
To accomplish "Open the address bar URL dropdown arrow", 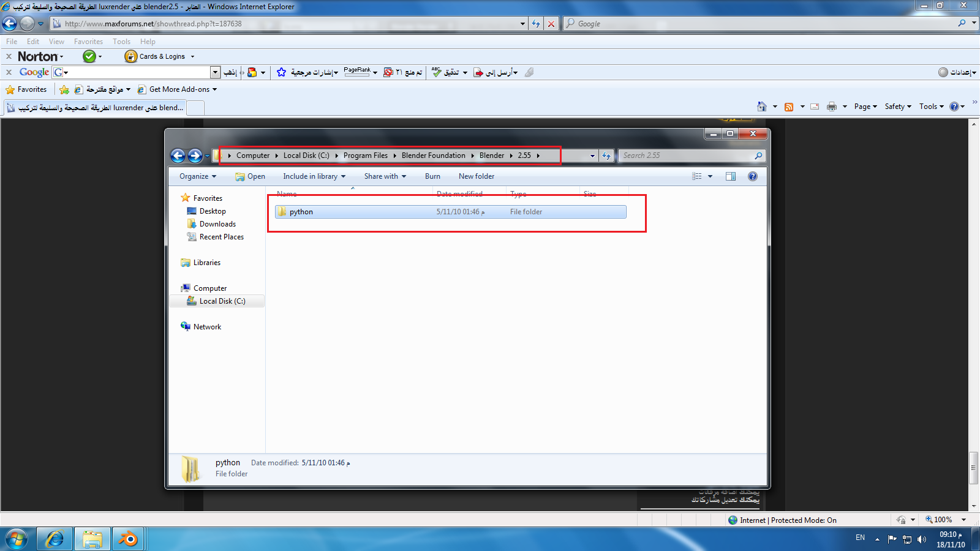I will tap(522, 24).
